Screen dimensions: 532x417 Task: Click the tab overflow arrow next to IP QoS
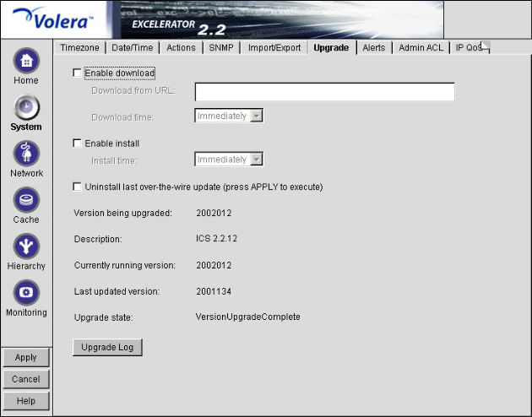pyautogui.click(x=486, y=47)
